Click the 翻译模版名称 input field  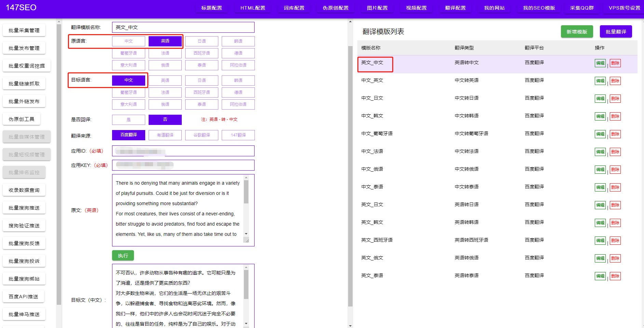click(x=183, y=27)
